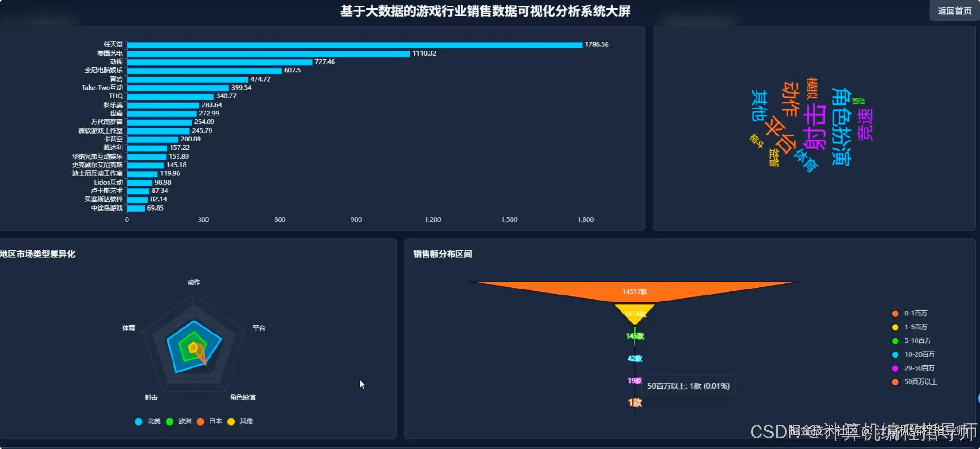Image resolution: width=980 pixels, height=449 pixels.
Task: Toggle the 20-50百万 funnel legend entry
Action: tap(913, 368)
